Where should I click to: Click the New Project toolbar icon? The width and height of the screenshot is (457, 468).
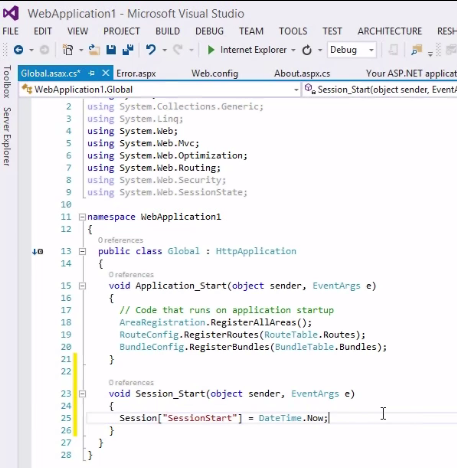68,50
